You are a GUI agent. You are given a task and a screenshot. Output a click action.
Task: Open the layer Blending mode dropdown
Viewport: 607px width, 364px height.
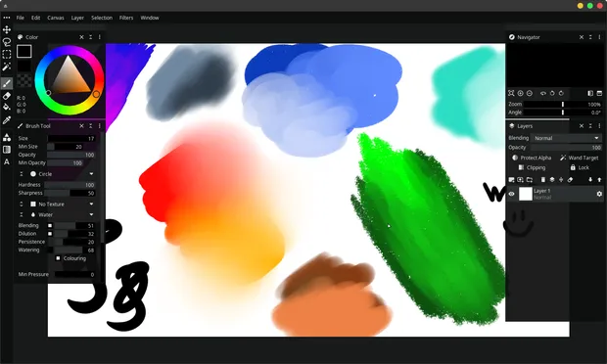coord(566,138)
